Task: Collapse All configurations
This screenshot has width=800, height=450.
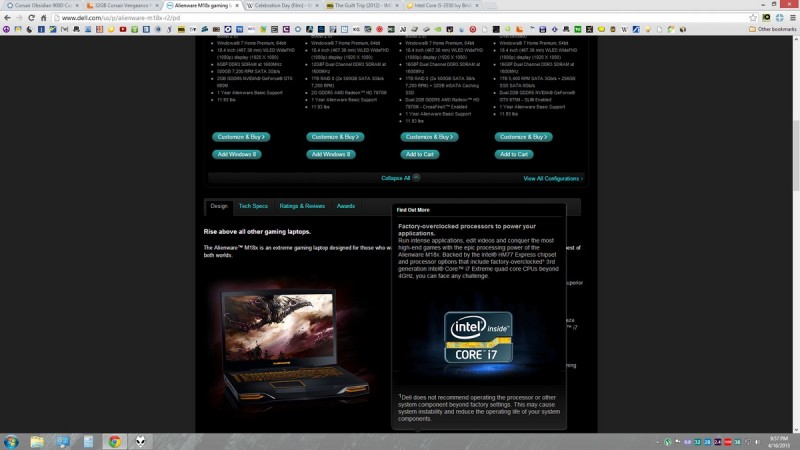Action: pyautogui.click(x=398, y=178)
